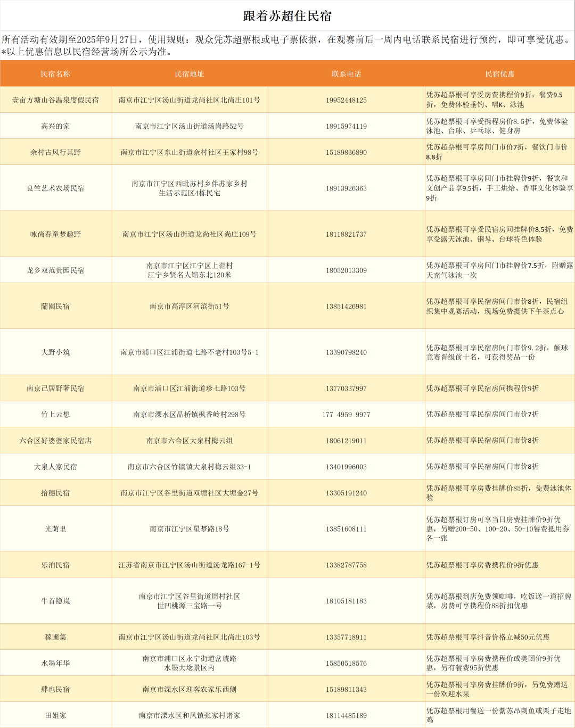This screenshot has height=728, width=575.
Task: Click the name cell 稼圃集
Action: tap(55, 637)
